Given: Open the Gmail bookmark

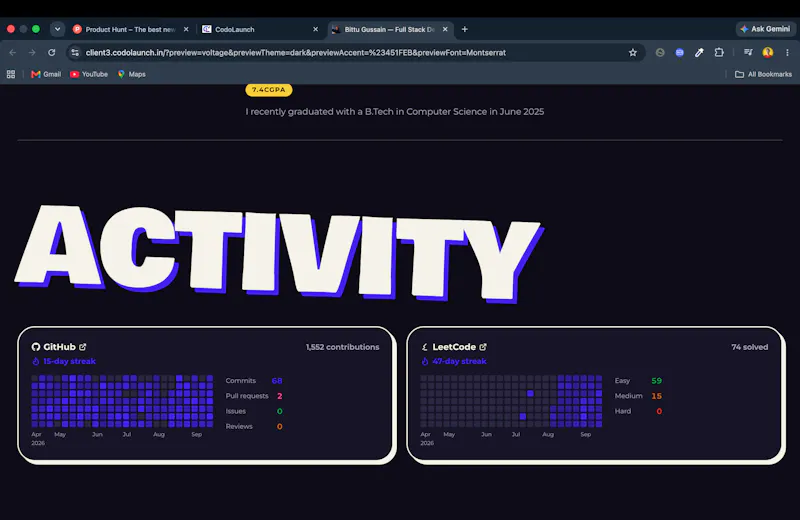Looking at the screenshot, I should [x=46, y=74].
